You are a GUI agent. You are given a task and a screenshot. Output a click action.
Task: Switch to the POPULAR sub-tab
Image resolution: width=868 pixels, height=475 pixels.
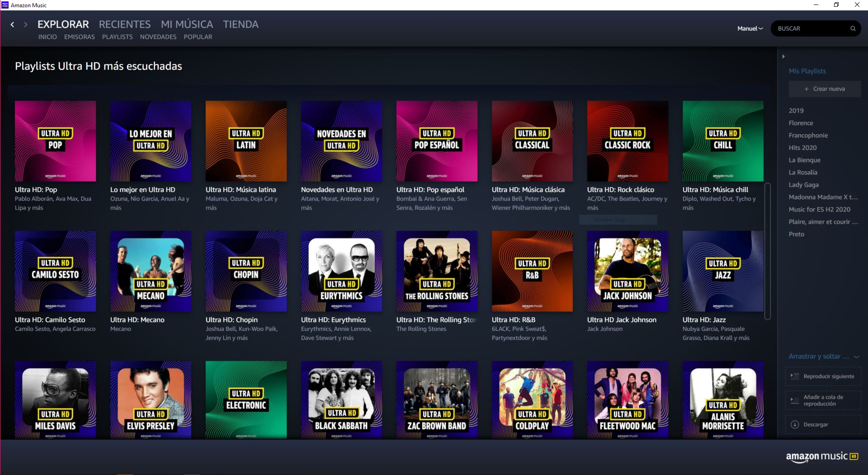click(198, 37)
